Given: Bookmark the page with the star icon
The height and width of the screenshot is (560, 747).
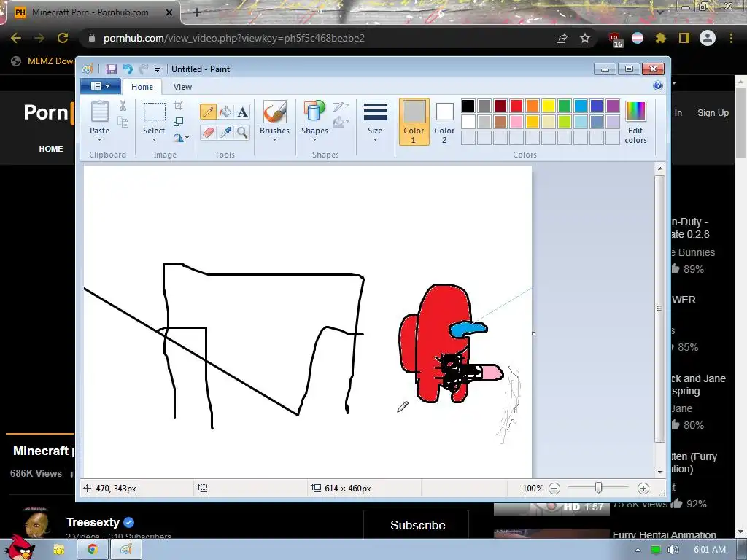Looking at the screenshot, I should click(585, 38).
